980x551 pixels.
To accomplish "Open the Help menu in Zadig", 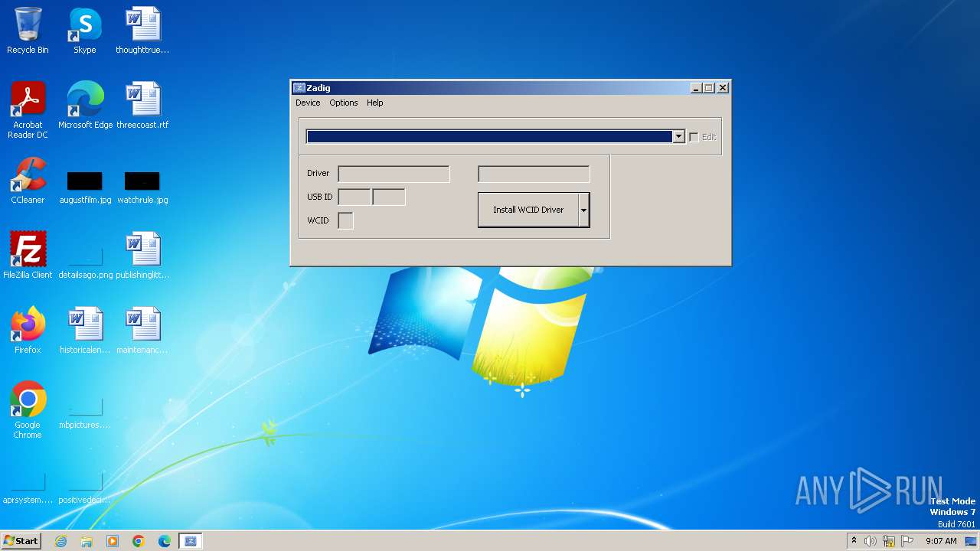I will click(x=374, y=103).
